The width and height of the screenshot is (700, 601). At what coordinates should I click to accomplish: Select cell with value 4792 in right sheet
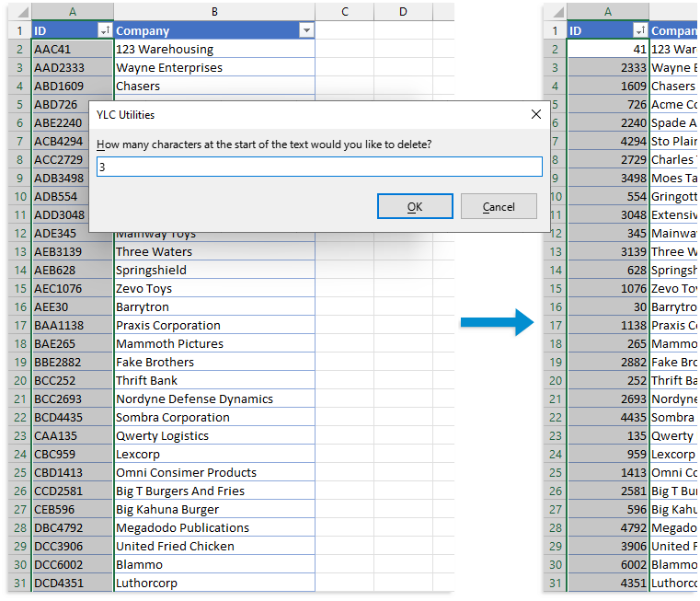(608, 527)
